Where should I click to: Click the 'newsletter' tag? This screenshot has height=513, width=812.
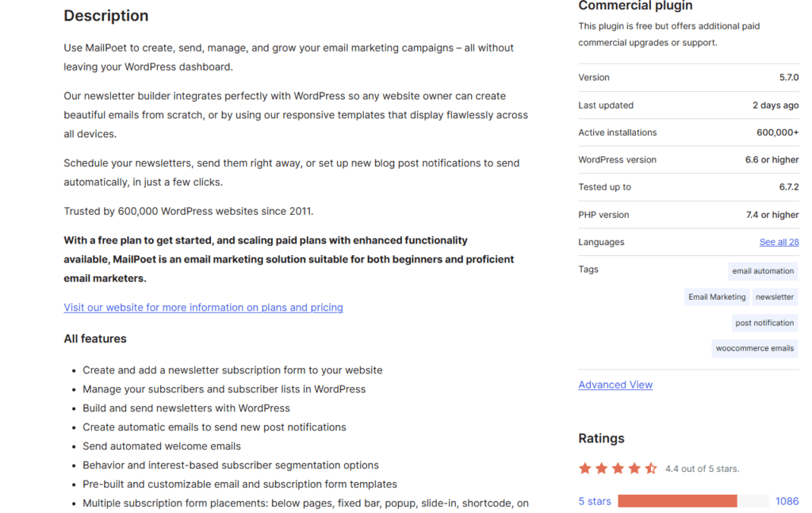pyautogui.click(x=775, y=297)
